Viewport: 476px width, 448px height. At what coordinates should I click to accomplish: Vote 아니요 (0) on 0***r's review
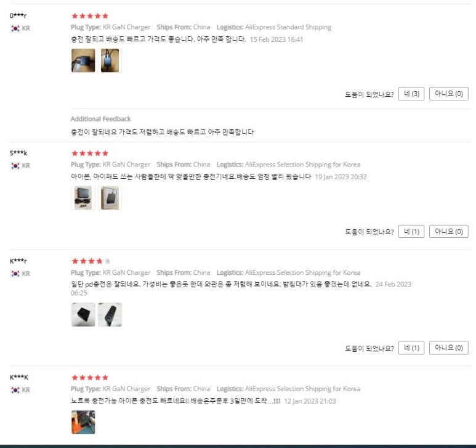[x=449, y=94]
